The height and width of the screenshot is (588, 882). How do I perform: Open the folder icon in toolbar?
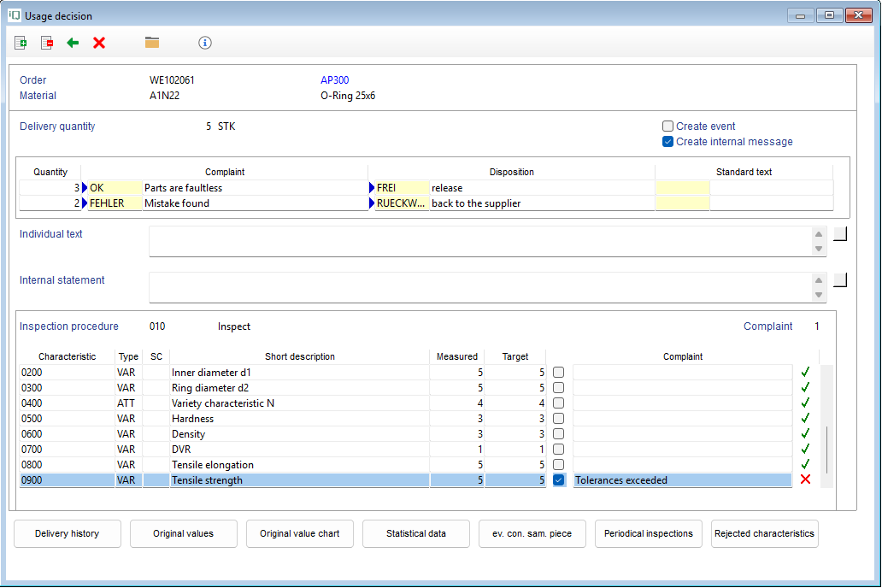tap(152, 43)
